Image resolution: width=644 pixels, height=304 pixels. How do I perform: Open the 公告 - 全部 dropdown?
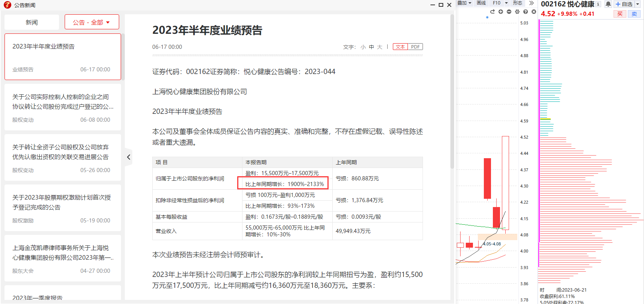click(x=92, y=22)
